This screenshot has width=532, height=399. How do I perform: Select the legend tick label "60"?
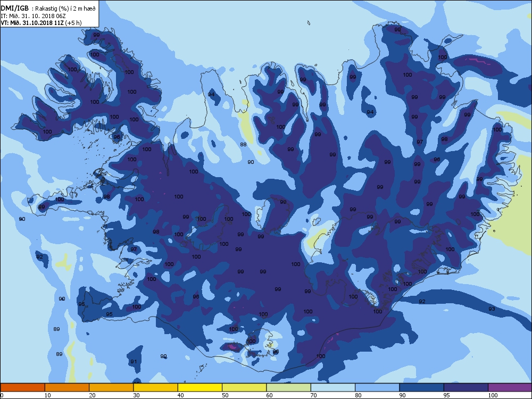click(269, 395)
